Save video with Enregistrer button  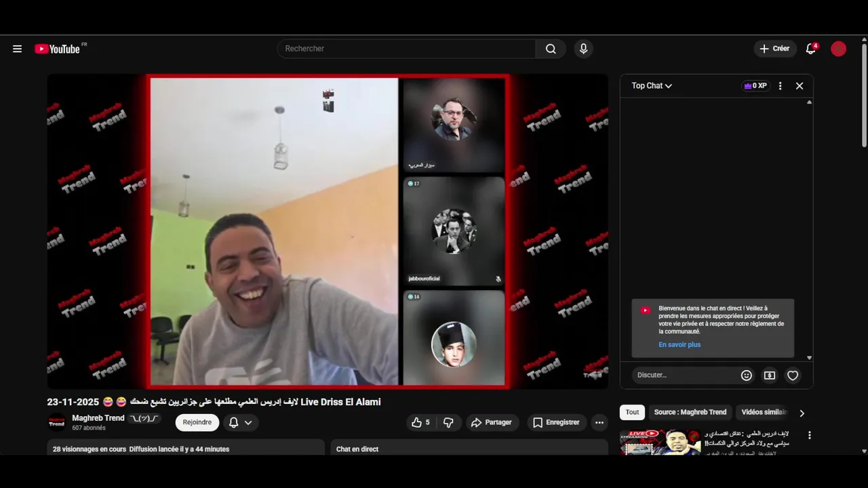point(556,422)
